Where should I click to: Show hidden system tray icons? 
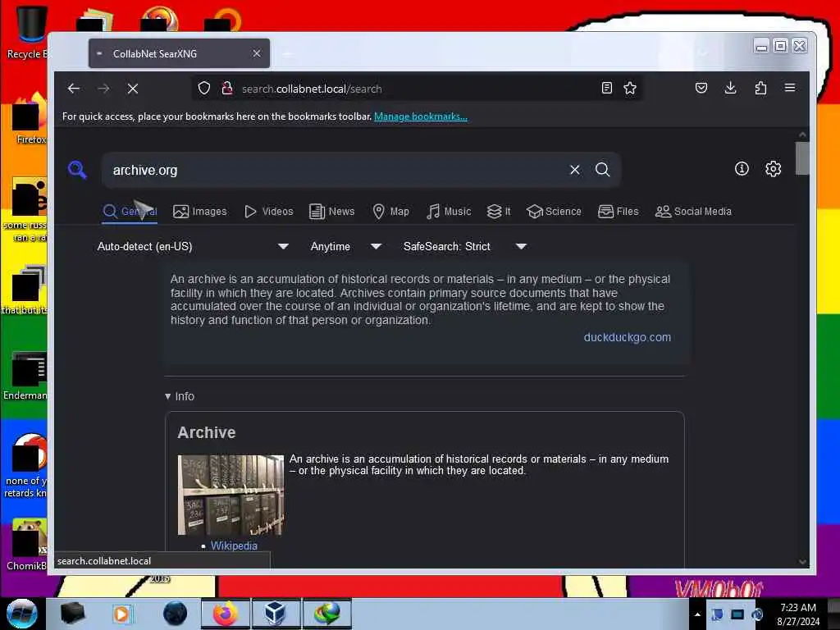tap(697, 614)
